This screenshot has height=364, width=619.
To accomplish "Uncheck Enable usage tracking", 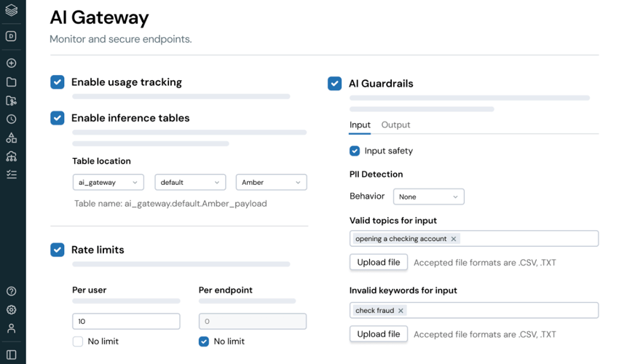I will 58,82.
